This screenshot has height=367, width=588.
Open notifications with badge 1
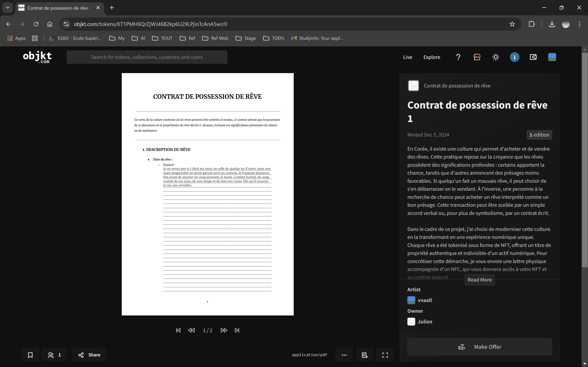tap(514, 57)
